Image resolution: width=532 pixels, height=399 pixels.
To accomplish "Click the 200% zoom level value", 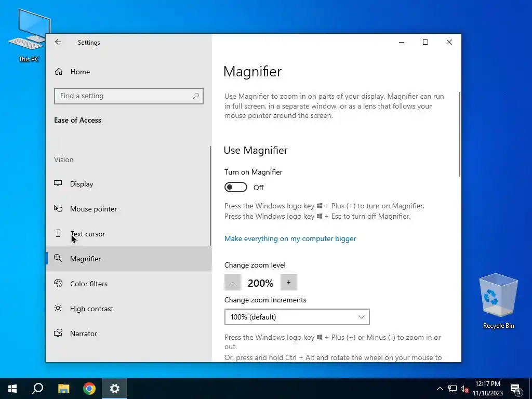I will coord(261,283).
